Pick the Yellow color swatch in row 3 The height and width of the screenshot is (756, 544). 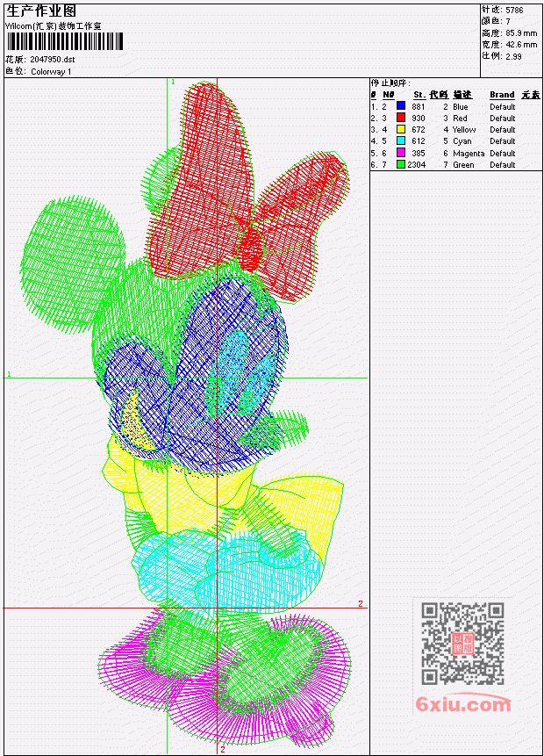pos(400,129)
